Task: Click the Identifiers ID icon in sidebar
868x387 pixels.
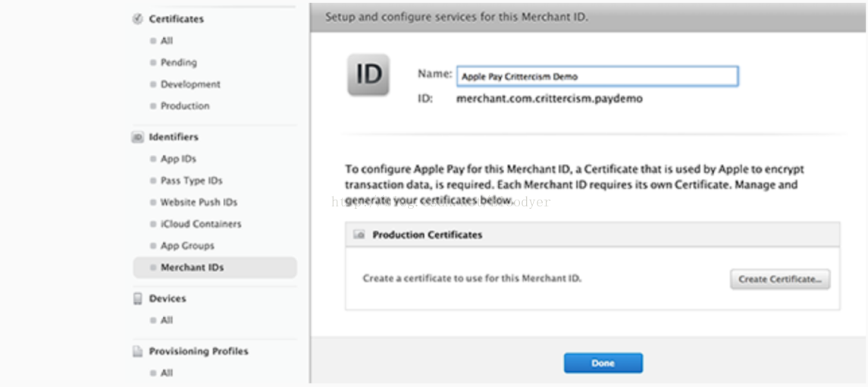Action: 137,137
